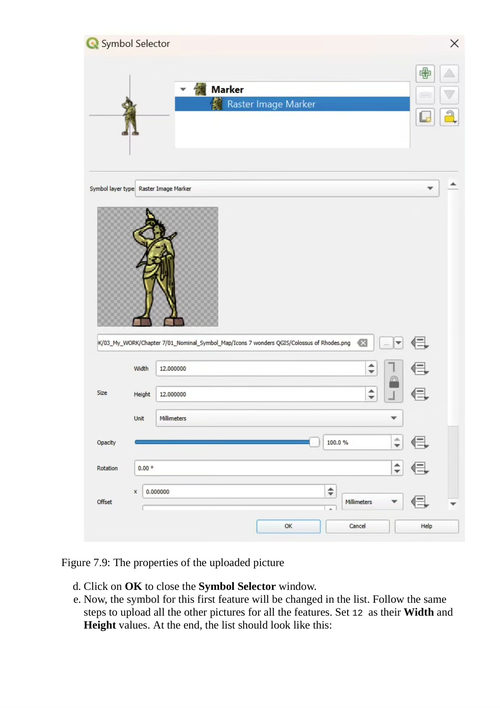Image resolution: width=500 pixels, height=708 pixels.
Task: Collapse the Marker tree item
Action: (x=183, y=89)
